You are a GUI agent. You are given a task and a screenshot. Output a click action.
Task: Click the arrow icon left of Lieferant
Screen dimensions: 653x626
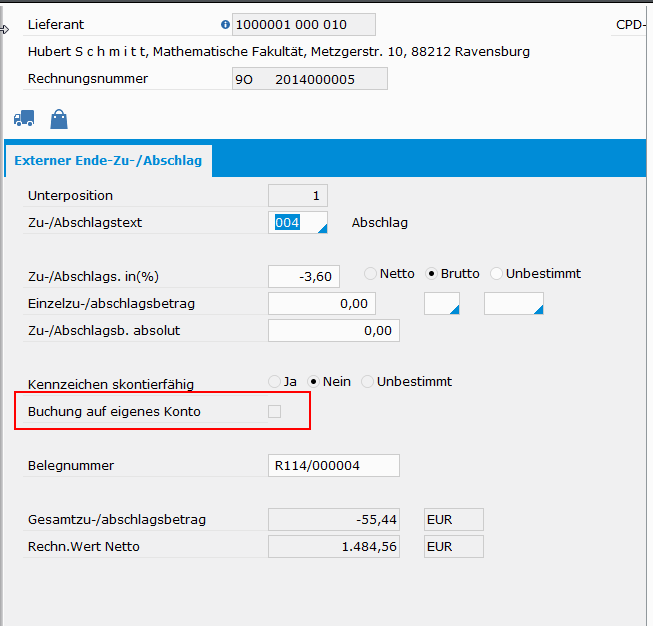coord(5,30)
